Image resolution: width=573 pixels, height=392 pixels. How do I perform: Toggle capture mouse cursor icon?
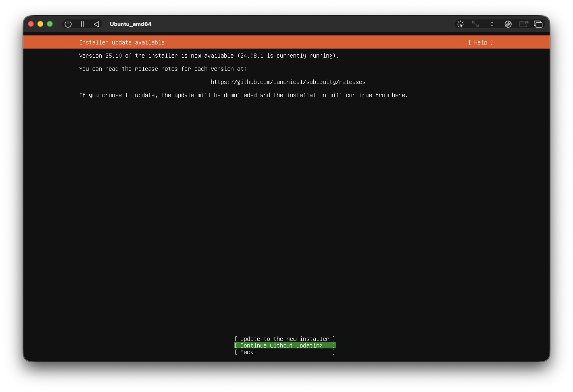461,24
